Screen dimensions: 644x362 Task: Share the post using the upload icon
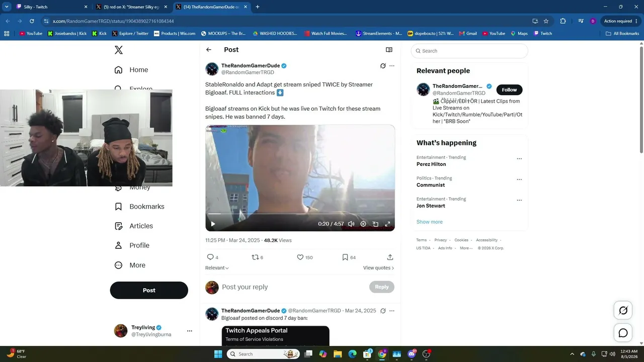coord(390,257)
